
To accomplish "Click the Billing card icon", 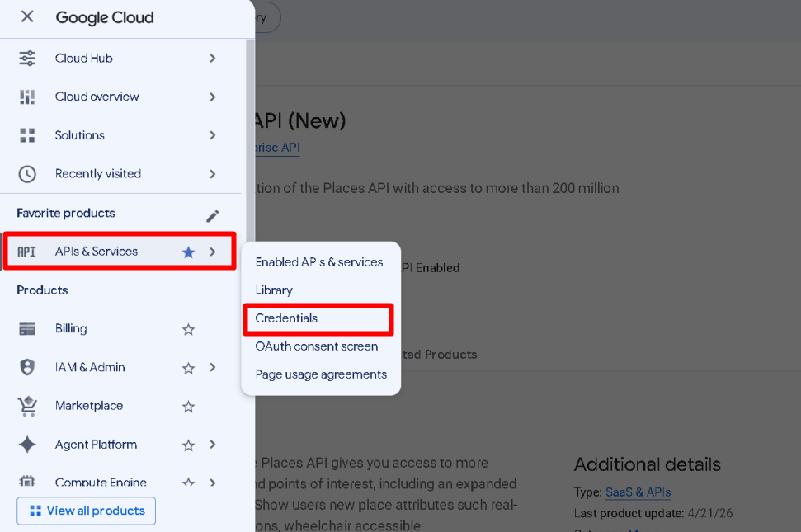I will click(x=27, y=329).
